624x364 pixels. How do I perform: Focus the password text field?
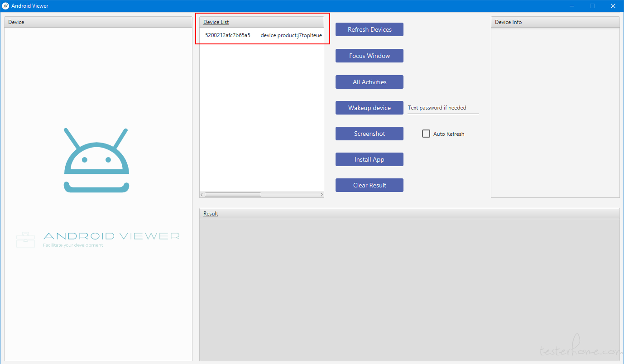443,108
